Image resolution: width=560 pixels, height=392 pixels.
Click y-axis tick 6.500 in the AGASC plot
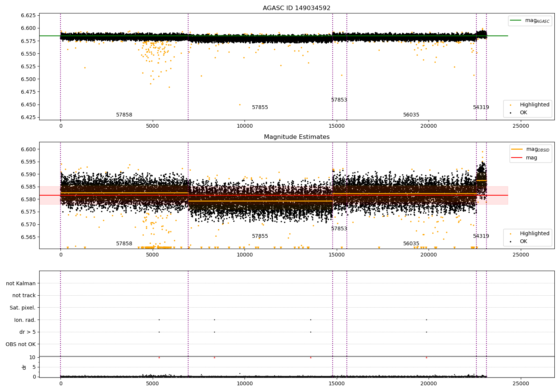click(28, 79)
